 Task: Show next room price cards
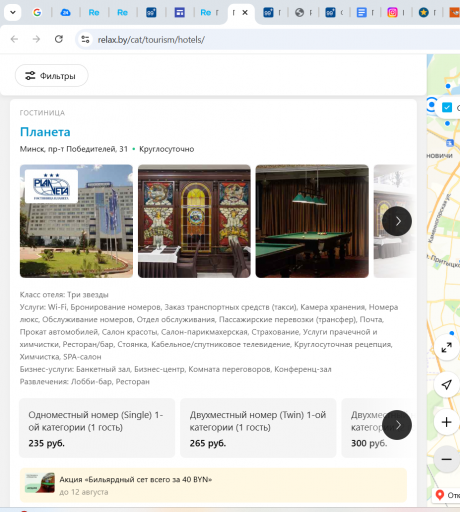point(397,425)
